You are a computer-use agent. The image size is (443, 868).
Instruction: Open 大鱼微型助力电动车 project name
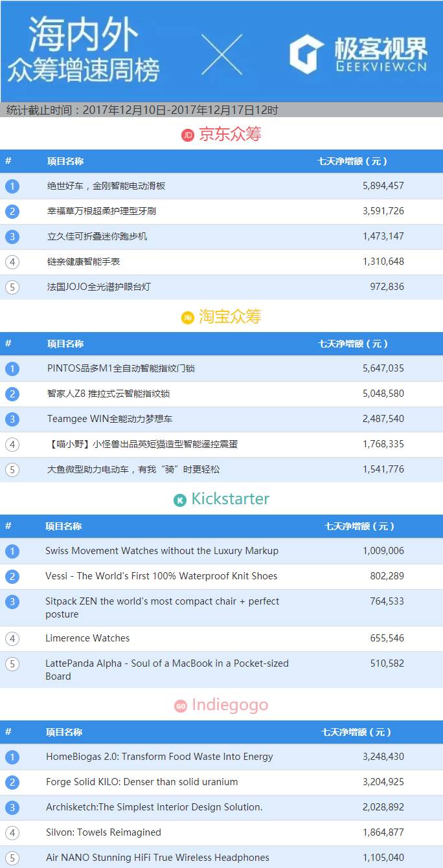click(133, 469)
